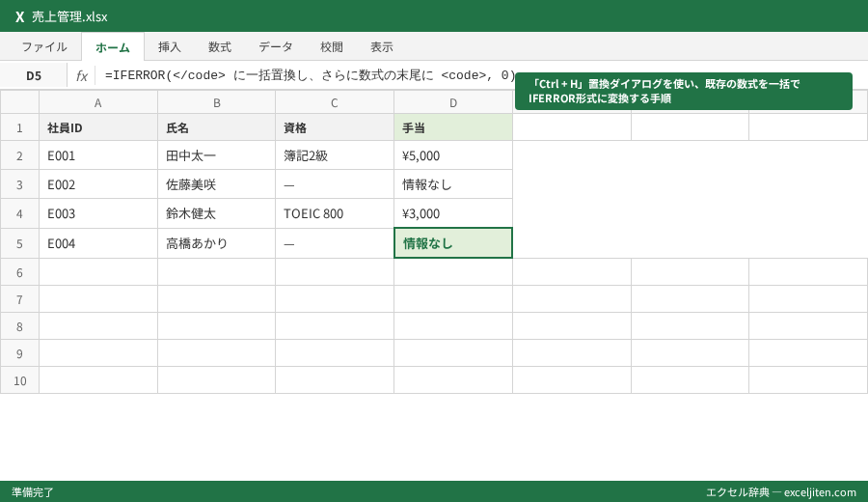
Task: Select row 6 header
Action: point(19,272)
